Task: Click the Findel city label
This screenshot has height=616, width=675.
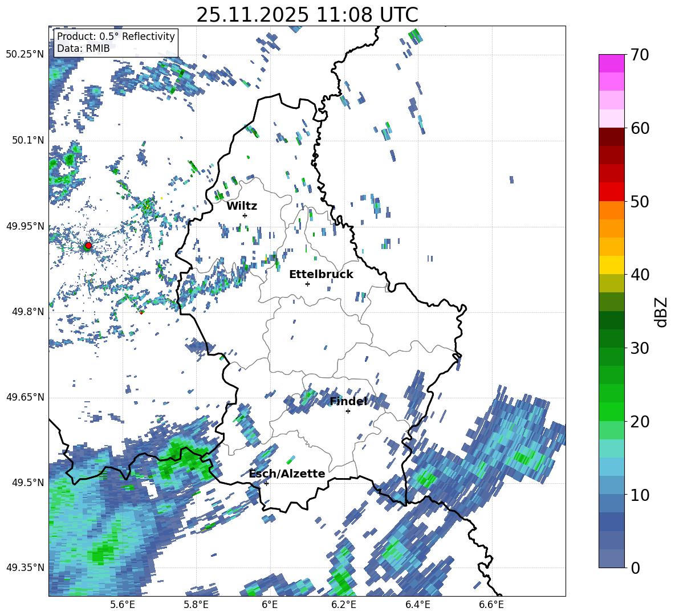Action: point(348,401)
